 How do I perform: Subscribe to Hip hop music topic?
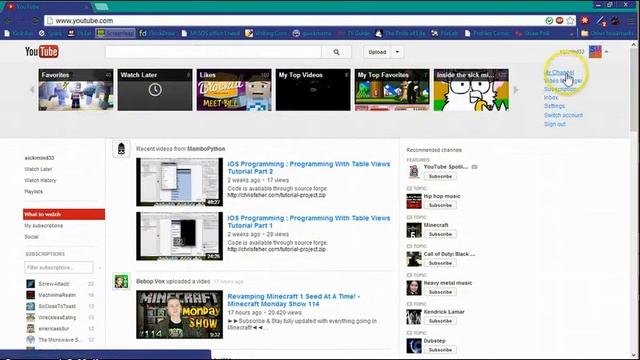coord(440,205)
